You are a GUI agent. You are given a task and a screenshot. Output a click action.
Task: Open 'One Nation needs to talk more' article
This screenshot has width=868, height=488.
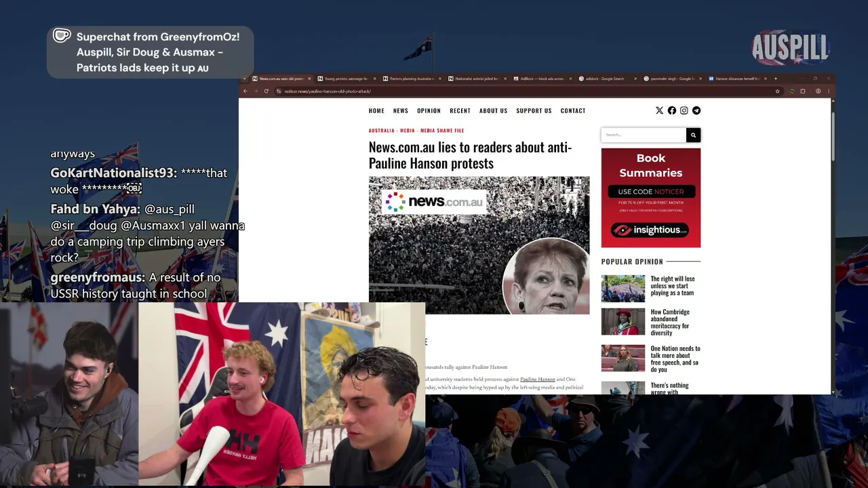tap(675, 359)
